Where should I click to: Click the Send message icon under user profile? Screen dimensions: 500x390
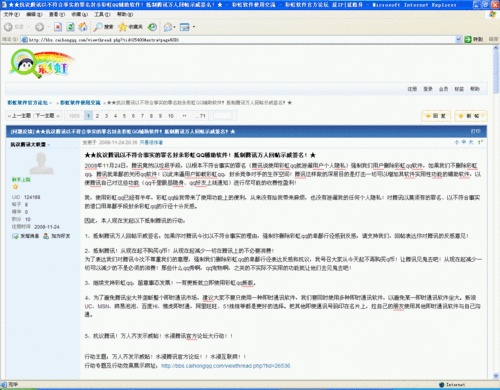click(15, 236)
